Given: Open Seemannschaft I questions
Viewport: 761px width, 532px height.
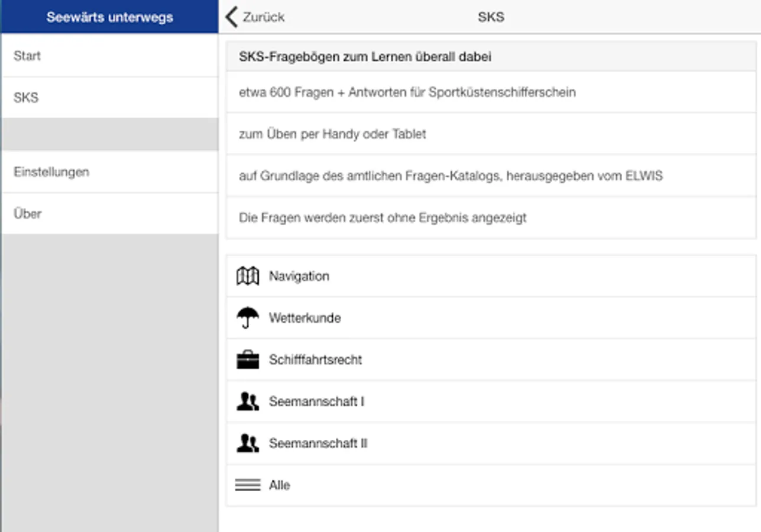Looking at the screenshot, I should (317, 401).
